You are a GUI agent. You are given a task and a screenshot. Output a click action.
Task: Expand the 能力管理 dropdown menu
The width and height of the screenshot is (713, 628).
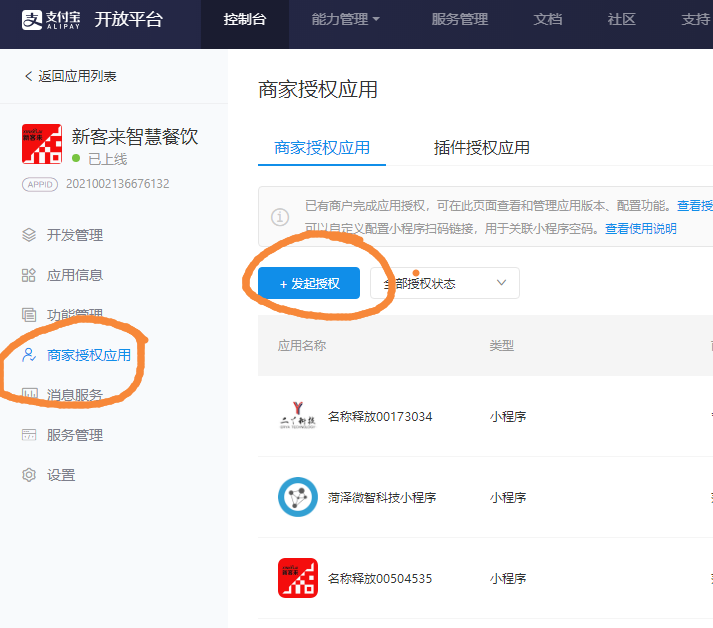pyautogui.click(x=346, y=20)
